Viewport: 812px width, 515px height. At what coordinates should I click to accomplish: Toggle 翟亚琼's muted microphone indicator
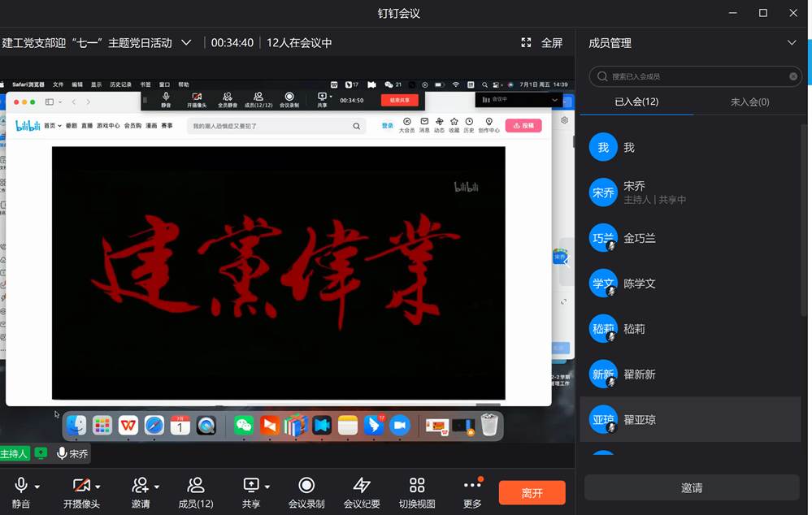click(611, 427)
